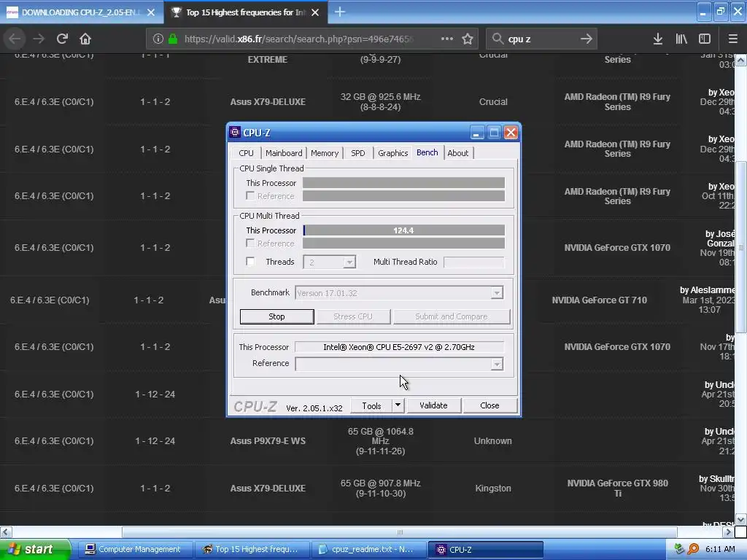Click the Close button in CPU-Z
747x560 pixels.
tap(489, 405)
